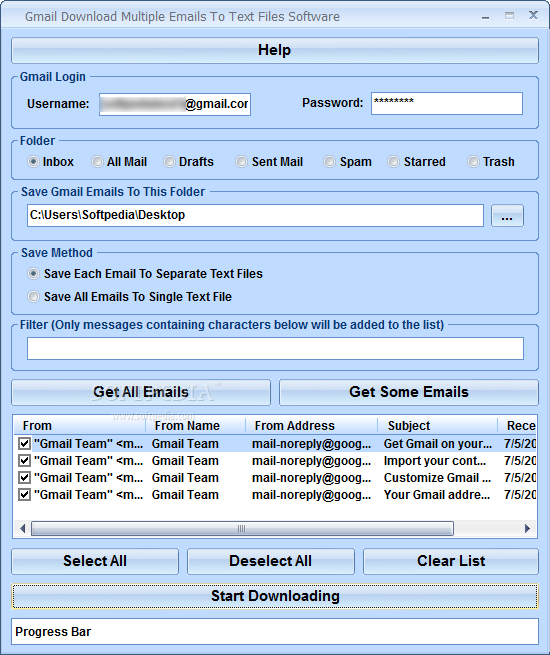Image resolution: width=550 pixels, height=655 pixels.
Task: Click the Progress Bar area
Action: click(x=275, y=632)
